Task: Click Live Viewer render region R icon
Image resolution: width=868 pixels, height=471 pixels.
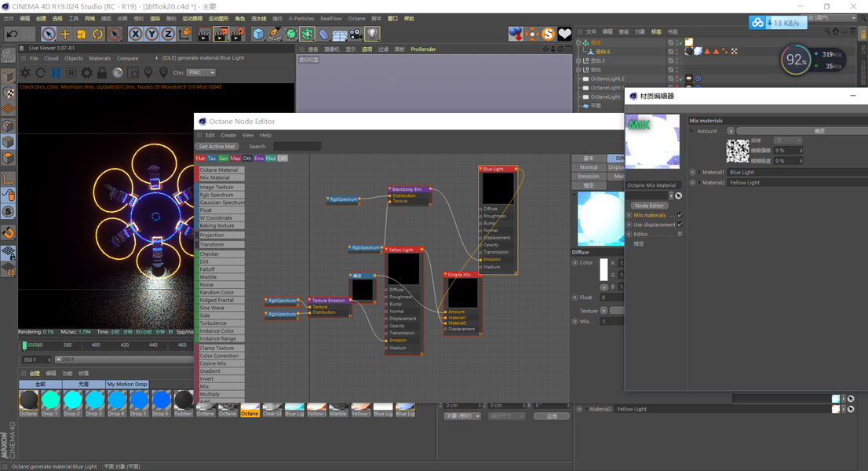Action: pos(71,72)
